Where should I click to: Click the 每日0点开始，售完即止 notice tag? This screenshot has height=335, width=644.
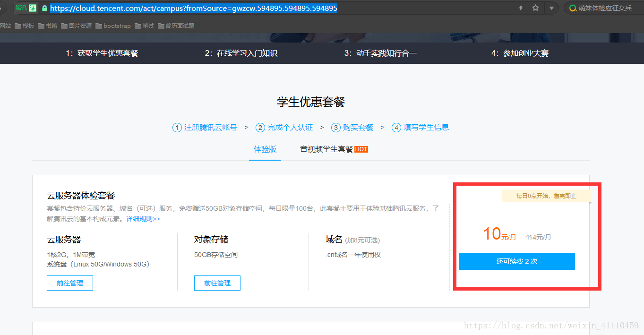[546, 196]
